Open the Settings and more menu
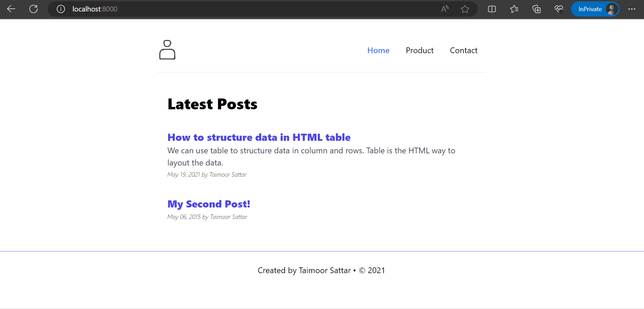 pos(632,9)
